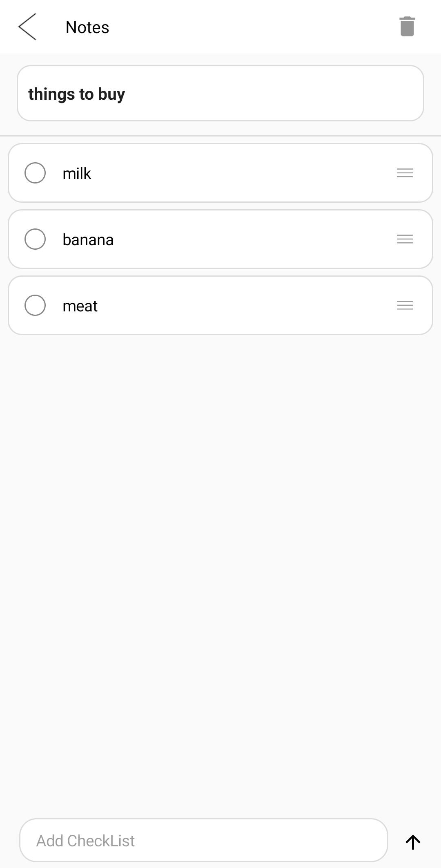Tap the Notes header title
Image resolution: width=441 pixels, height=868 pixels.
pos(87,27)
